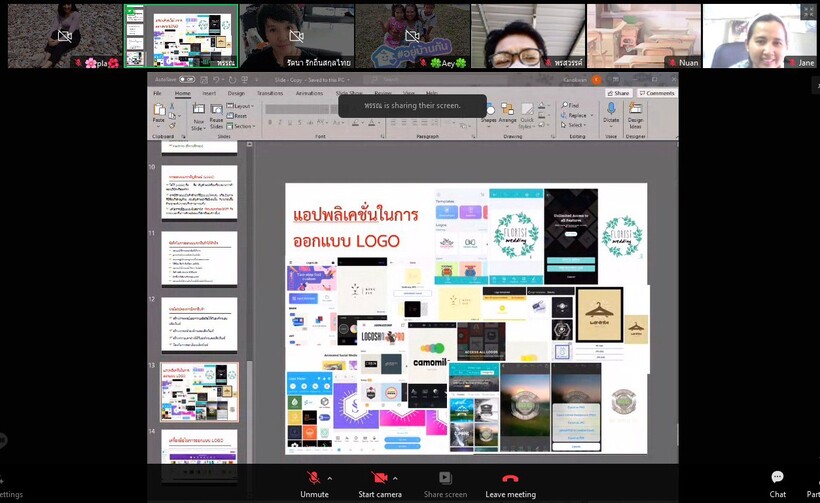
Task: Click the Start camera icon
Action: [x=380, y=477]
